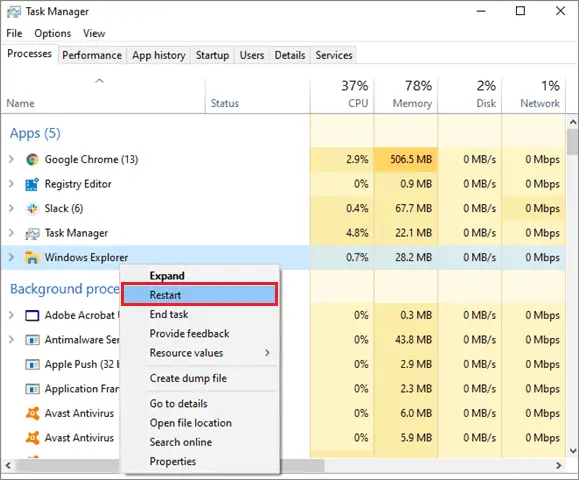Choose Restart in the context menu
Screen dimensions: 579x480
(x=199, y=295)
